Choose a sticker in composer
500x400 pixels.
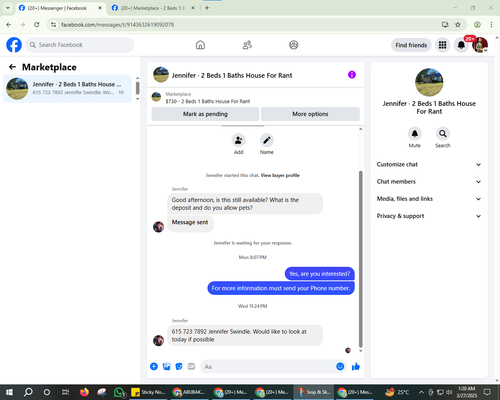click(179, 367)
